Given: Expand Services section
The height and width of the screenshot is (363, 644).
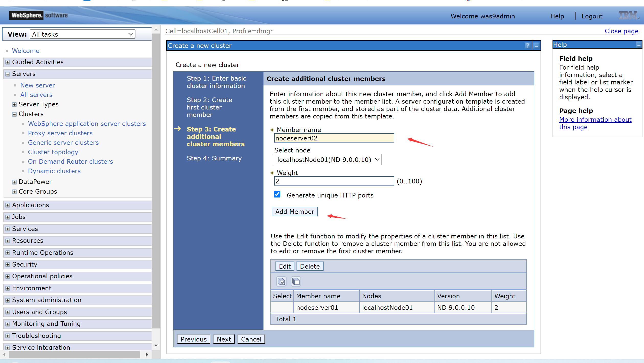Looking at the screenshot, I should point(8,229).
